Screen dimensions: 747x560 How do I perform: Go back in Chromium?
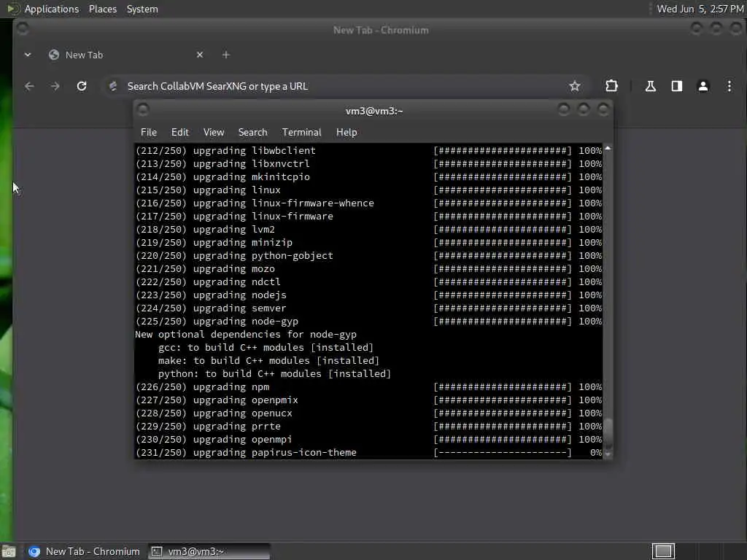29,86
